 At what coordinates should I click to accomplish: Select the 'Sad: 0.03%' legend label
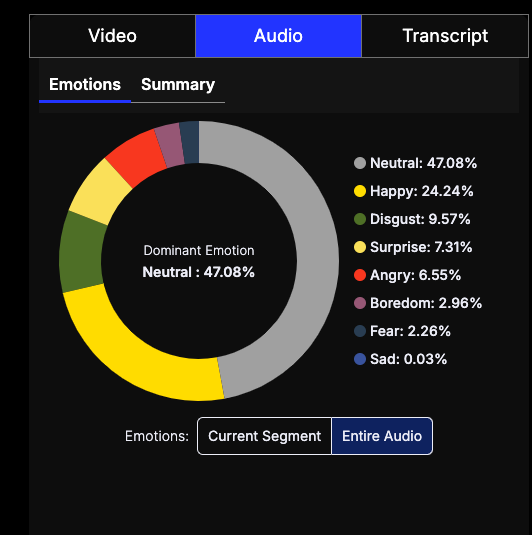click(408, 359)
